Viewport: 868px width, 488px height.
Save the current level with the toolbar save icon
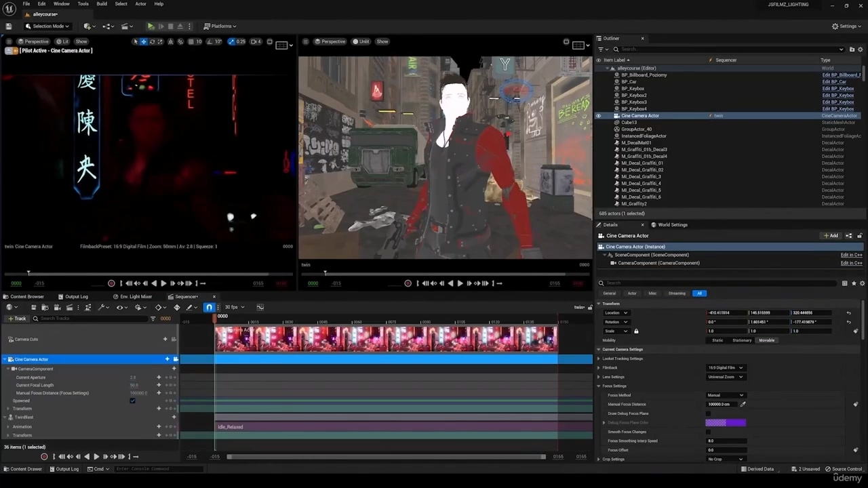point(8,26)
